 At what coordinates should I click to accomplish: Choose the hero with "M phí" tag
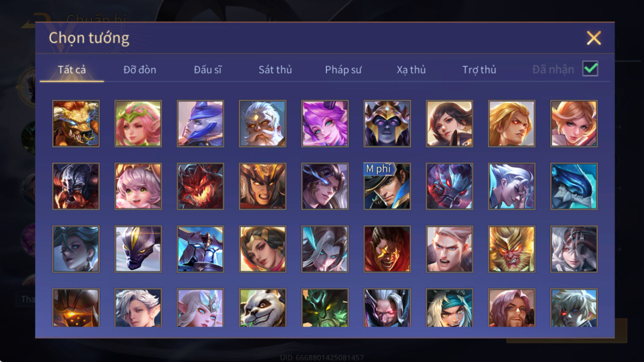pos(387,186)
